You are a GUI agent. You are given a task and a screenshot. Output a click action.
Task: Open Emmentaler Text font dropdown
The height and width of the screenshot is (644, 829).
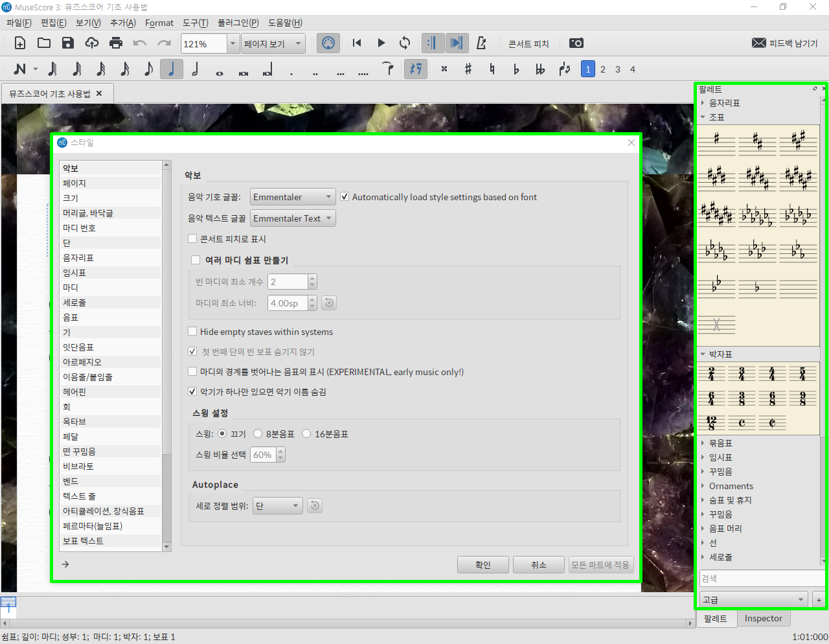293,218
